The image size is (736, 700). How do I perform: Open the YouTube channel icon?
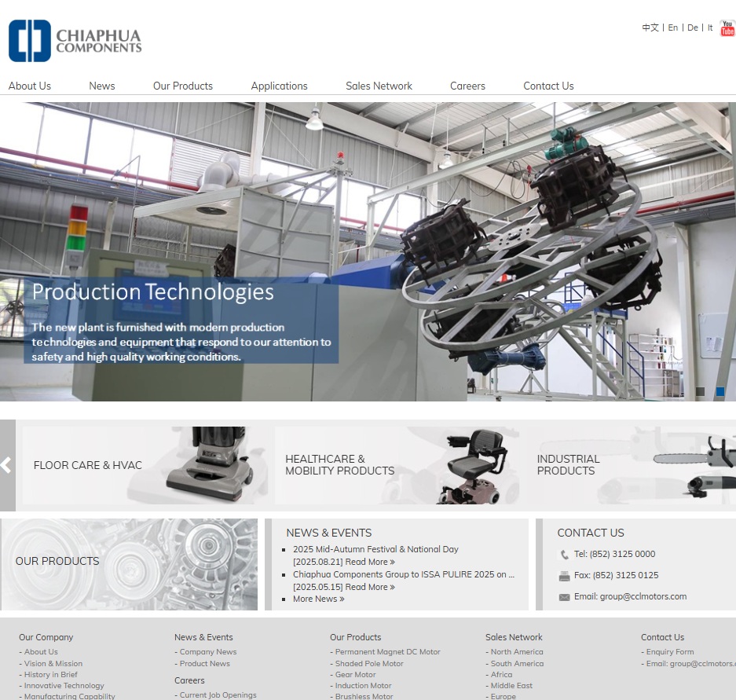click(x=727, y=28)
